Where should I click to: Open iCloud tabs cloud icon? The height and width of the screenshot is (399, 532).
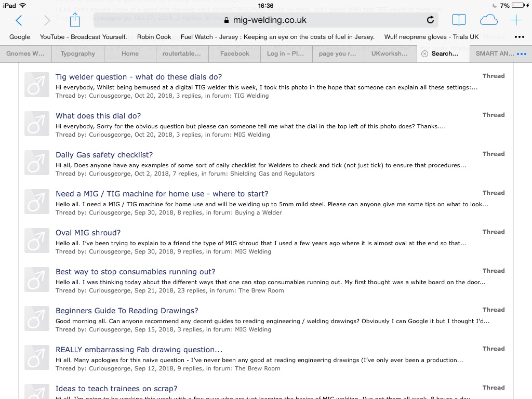[x=488, y=20]
